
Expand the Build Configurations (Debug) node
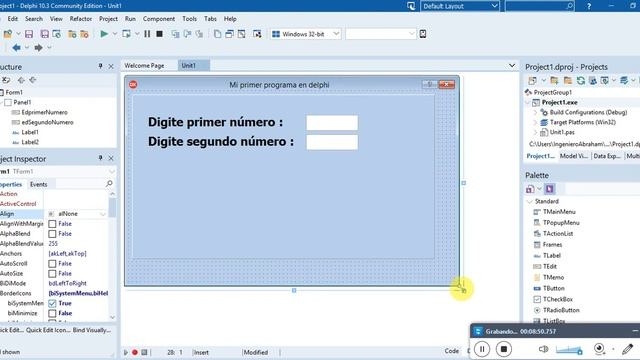[x=535, y=112]
